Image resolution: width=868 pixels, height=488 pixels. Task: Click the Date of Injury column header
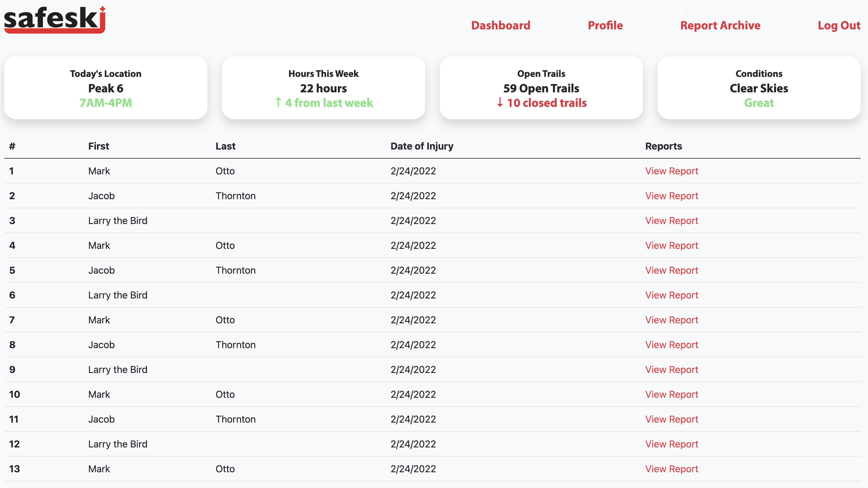[x=422, y=146]
